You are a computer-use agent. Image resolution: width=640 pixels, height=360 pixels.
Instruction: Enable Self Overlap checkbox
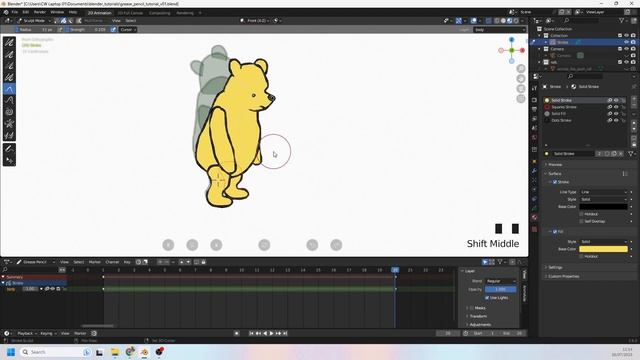tap(582, 221)
